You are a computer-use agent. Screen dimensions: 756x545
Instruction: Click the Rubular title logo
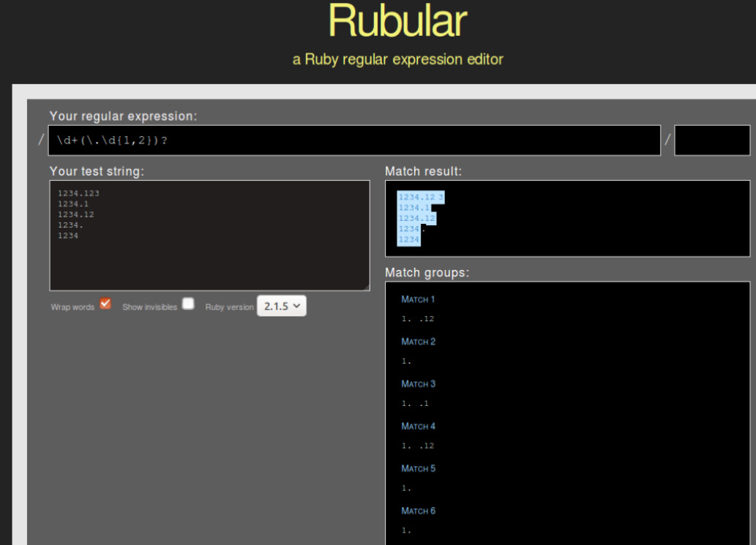point(398,21)
